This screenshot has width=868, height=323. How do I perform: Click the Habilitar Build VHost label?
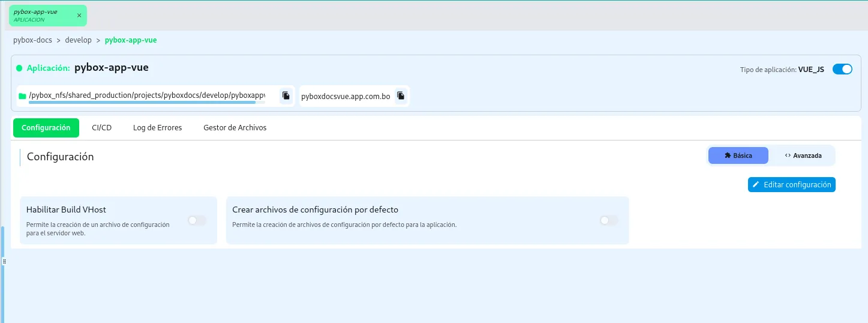point(66,210)
